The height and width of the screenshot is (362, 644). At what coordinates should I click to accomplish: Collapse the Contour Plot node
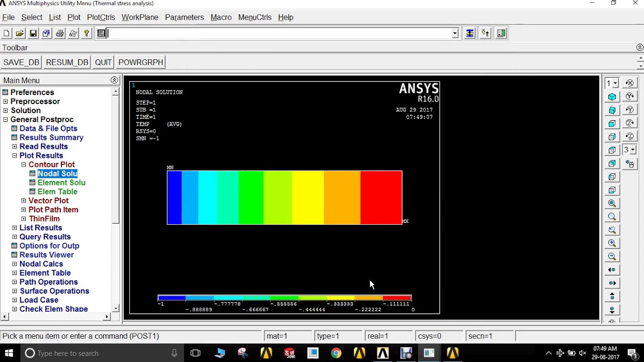tap(24, 165)
